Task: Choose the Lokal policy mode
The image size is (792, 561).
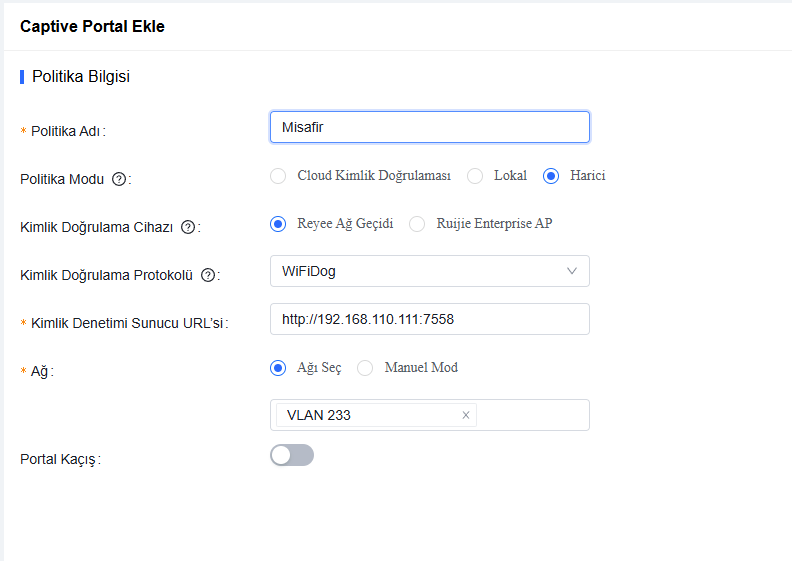Action: click(475, 176)
